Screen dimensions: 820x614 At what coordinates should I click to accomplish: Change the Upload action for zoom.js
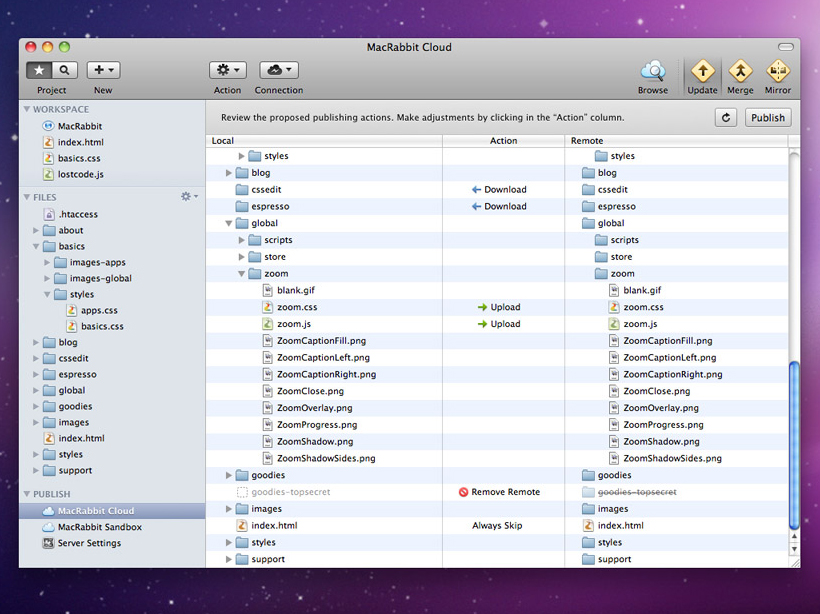click(499, 324)
